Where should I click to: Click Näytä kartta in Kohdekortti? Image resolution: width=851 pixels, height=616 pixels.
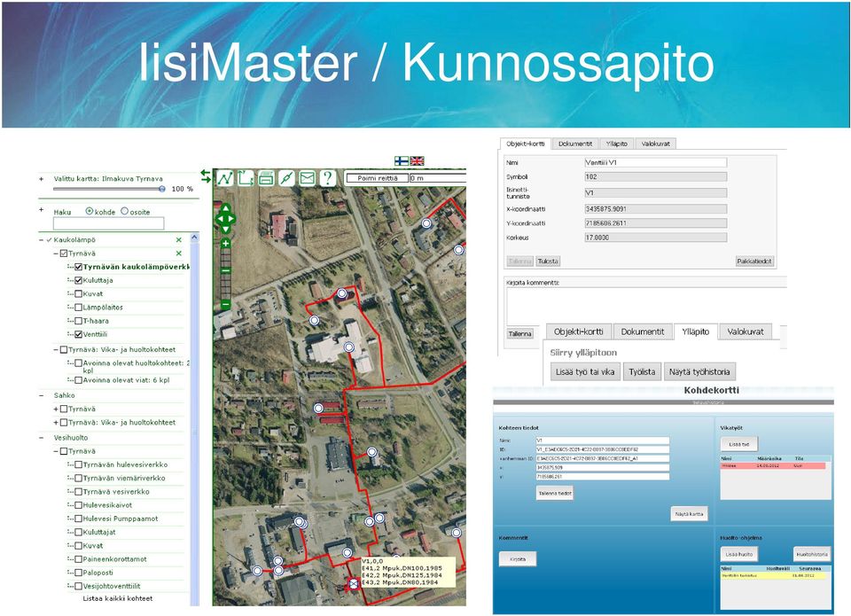(x=690, y=513)
